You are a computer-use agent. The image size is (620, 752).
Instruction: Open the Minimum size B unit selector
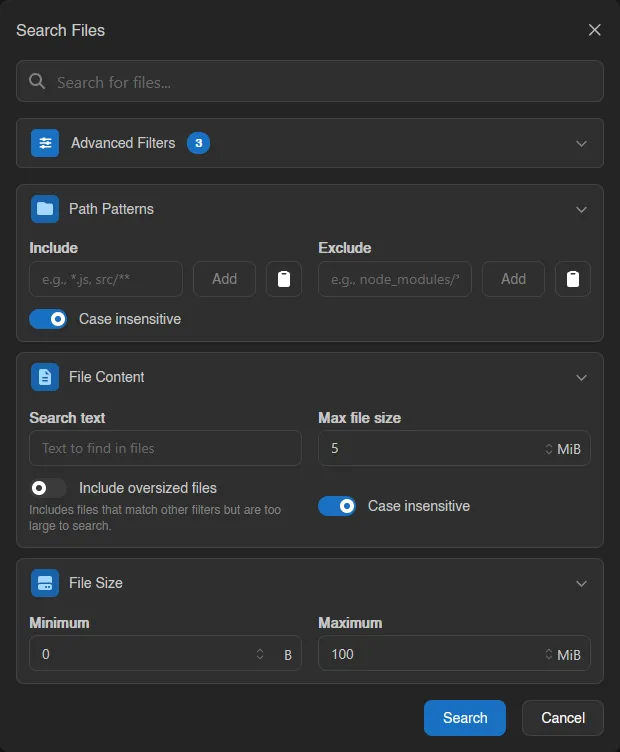288,655
